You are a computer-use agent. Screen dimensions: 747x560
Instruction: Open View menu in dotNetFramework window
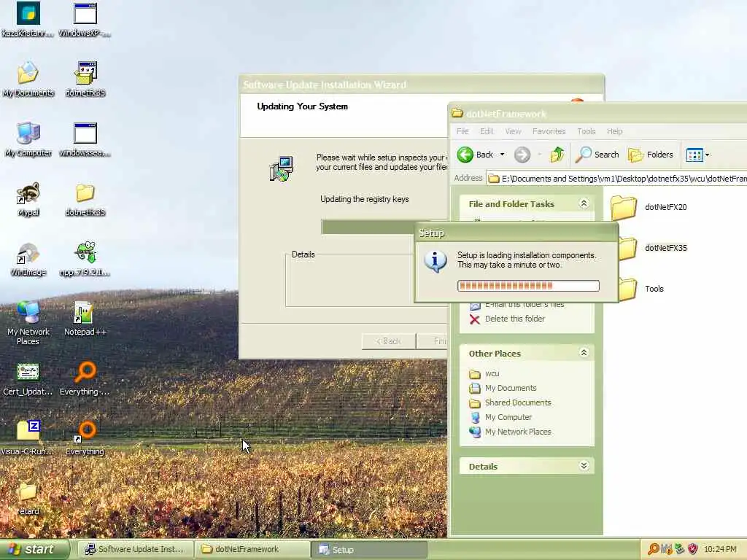click(x=513, y=131)
